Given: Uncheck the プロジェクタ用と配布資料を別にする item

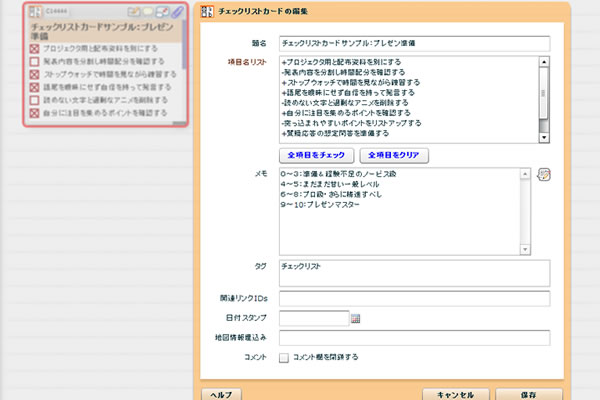Looking at the screenshot, I should tap(36, 47).
